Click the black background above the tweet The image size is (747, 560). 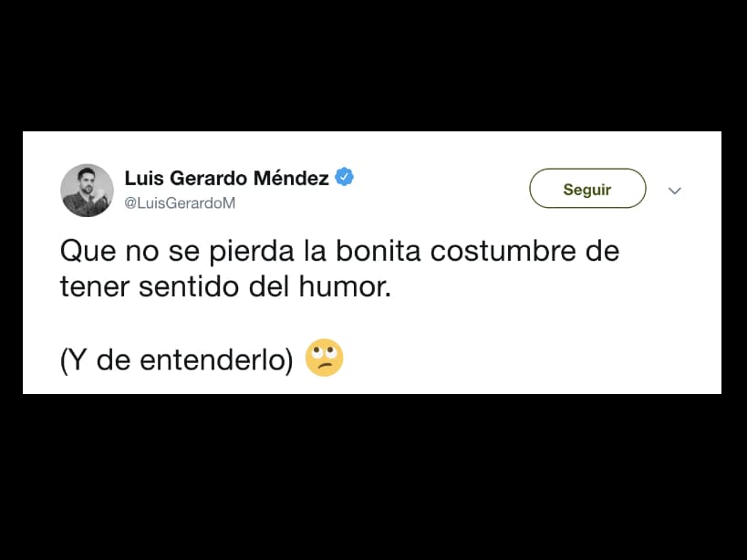coord(374,66)
